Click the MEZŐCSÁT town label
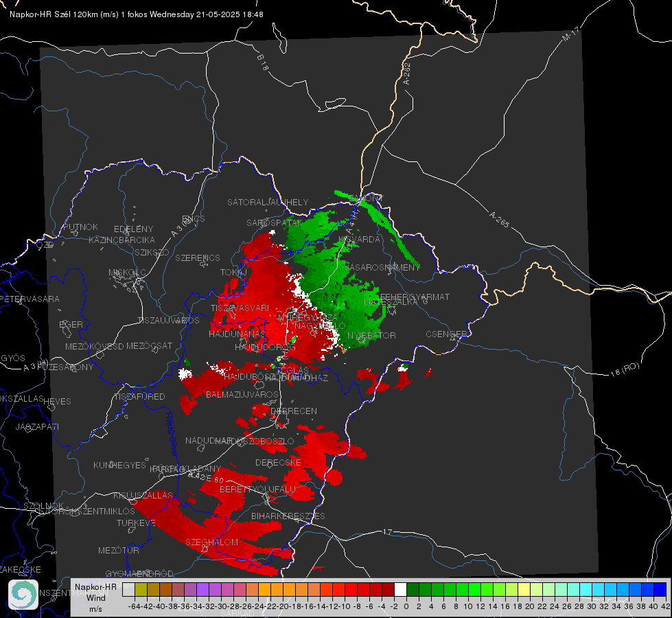 pyautogui.click(x=149, y=345)
